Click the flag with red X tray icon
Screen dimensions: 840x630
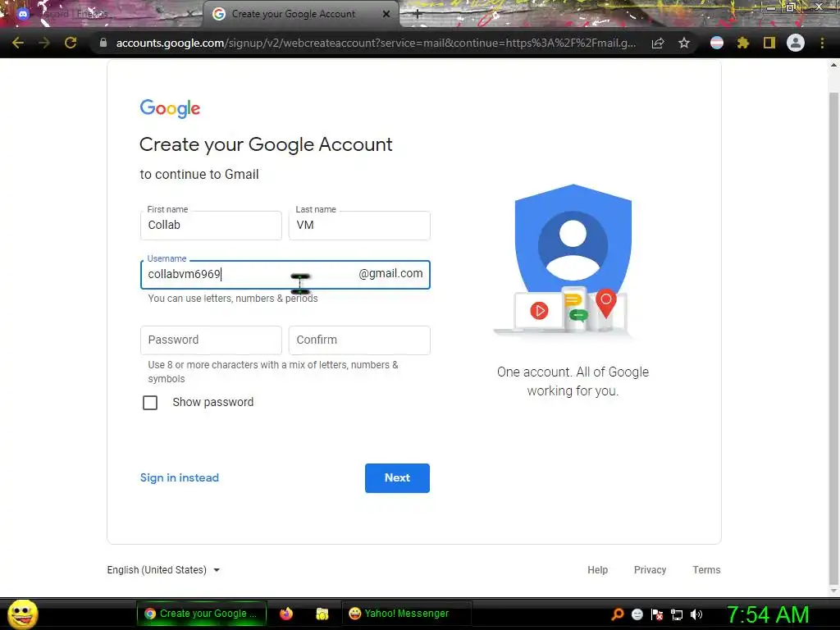click(x=657, y=614)
